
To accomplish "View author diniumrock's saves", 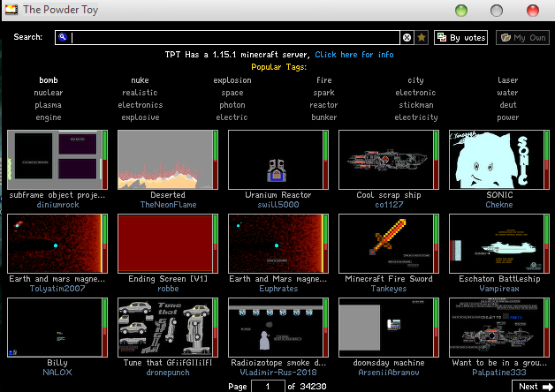I will tap(57, 205).
